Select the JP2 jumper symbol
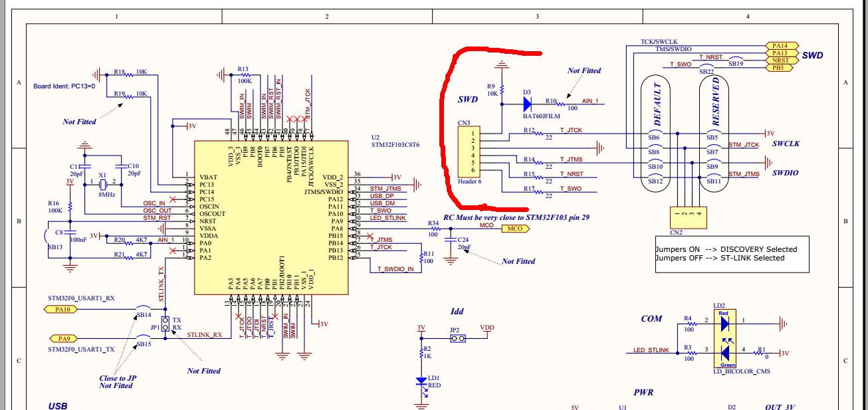The image size is (868, 410). coord(457,338)
